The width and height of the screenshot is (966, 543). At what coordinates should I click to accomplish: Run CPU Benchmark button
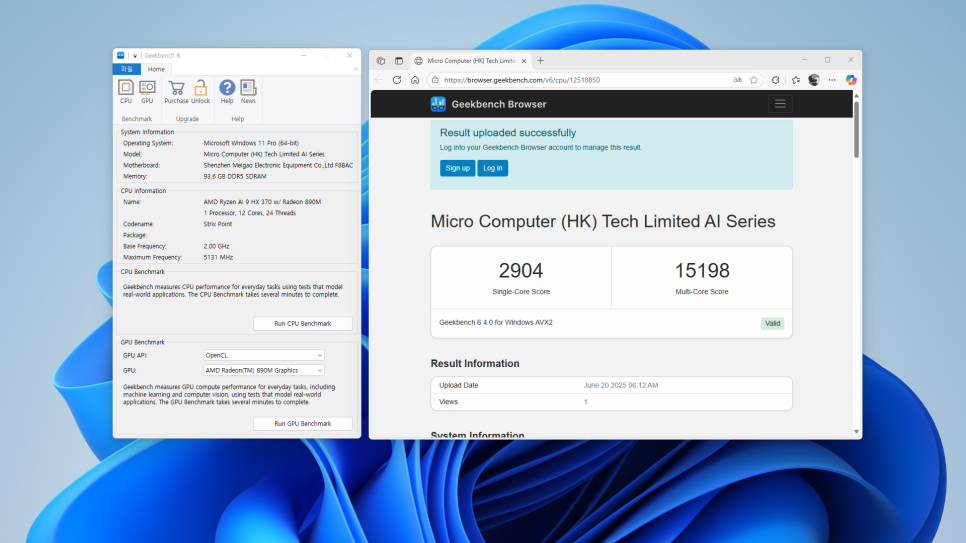[x=302, y=324]
